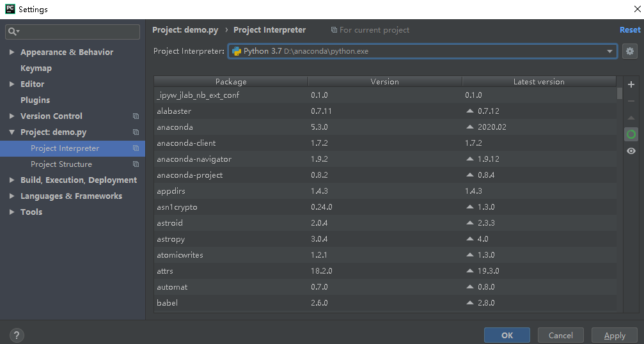Select the Keymap settings page
The image size is (644, 344).
coord(36,68)
